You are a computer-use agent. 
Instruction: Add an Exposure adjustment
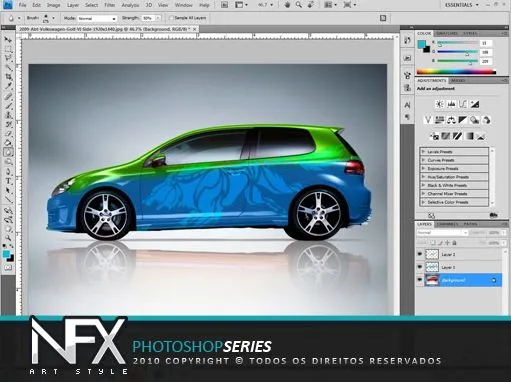[x=475, y=104]
